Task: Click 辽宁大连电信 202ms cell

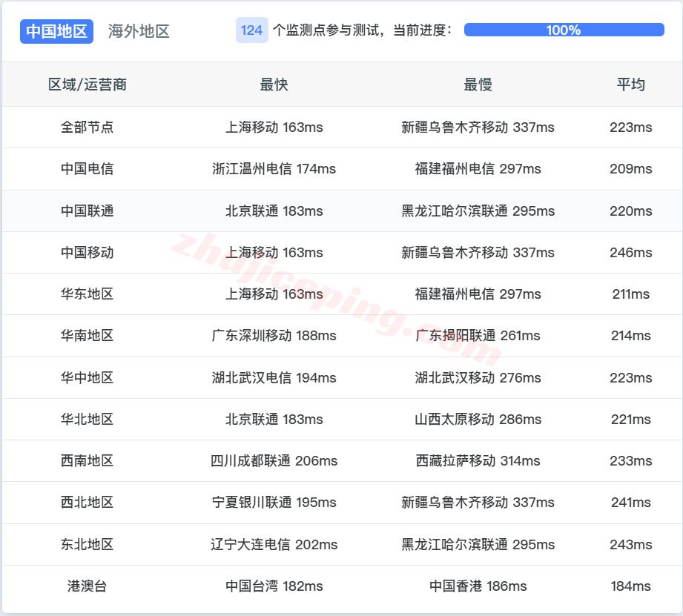Action: tap(274, 544)
